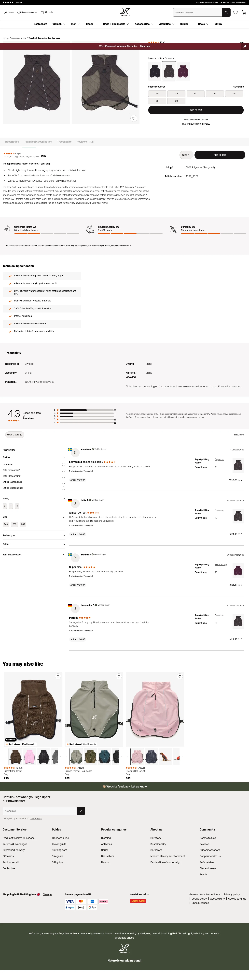
Task: Favourite the Cyclone Dog Jacket heart icon
Action: pos(180,676)
